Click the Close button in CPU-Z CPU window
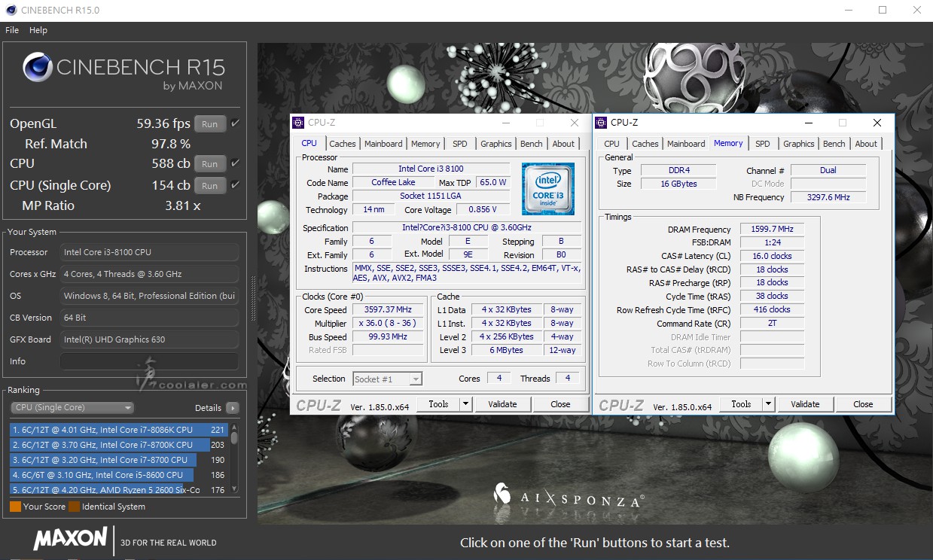The image size is (933, 560). [560, 404]
